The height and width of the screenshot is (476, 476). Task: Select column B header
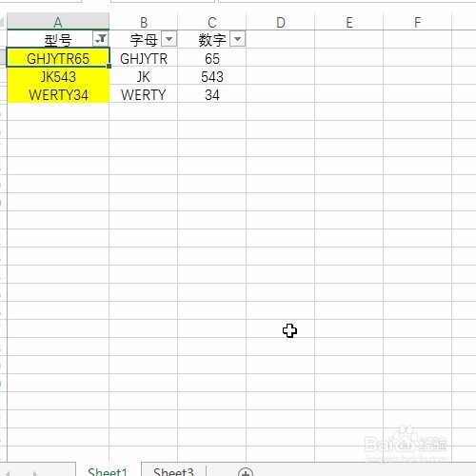(144, 22)
